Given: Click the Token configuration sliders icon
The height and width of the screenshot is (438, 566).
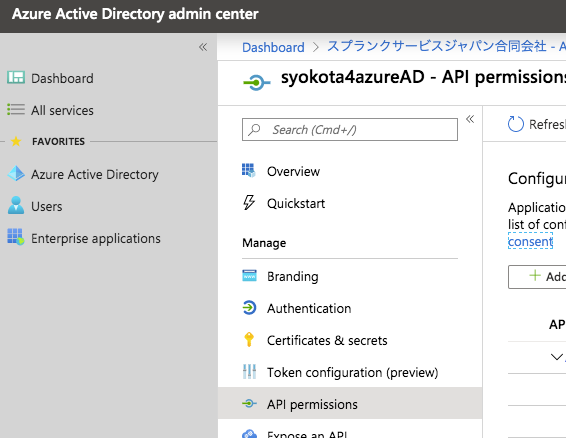Looking at the screenshot, I should coord(249,372).
